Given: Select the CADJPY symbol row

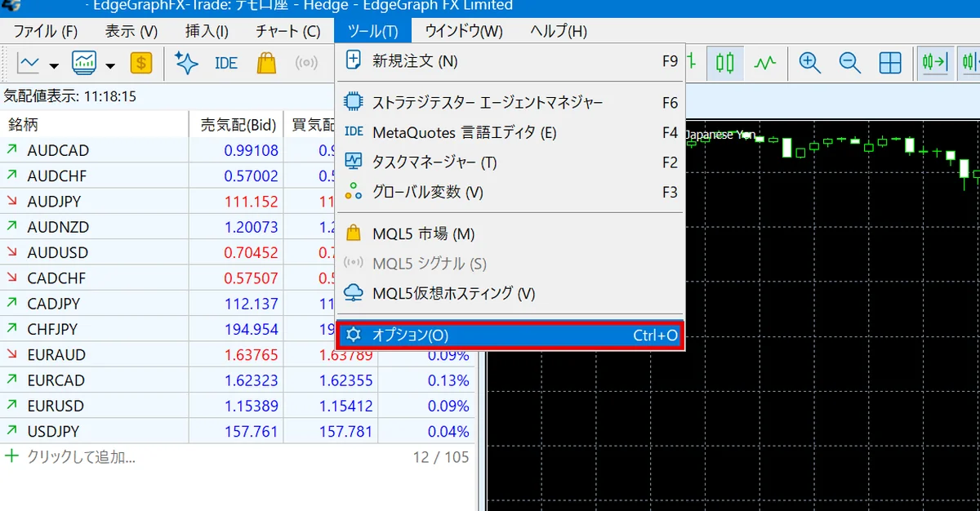Looking at the screenshot, I should coord(237,304).
